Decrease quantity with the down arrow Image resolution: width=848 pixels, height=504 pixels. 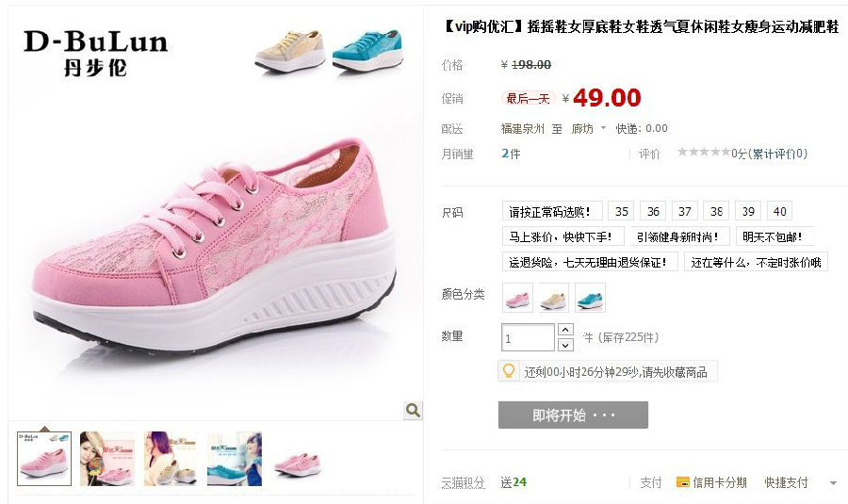coord(565,345)
